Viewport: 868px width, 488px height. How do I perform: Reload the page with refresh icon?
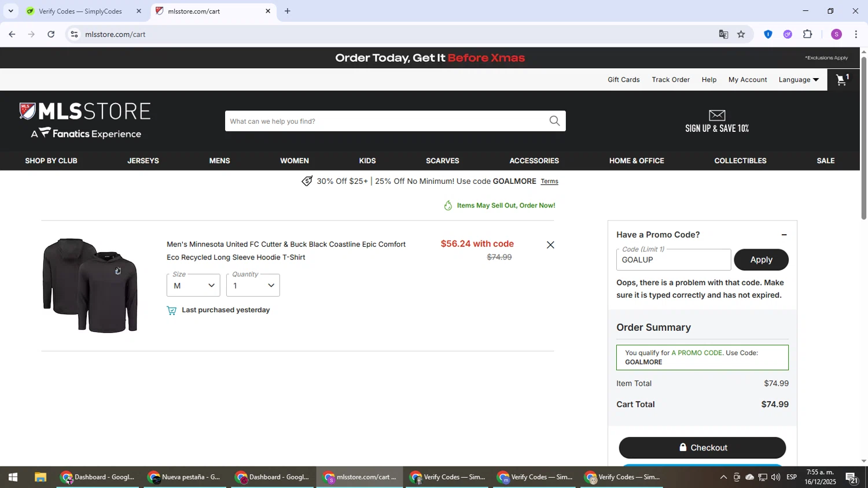point(51,34)
